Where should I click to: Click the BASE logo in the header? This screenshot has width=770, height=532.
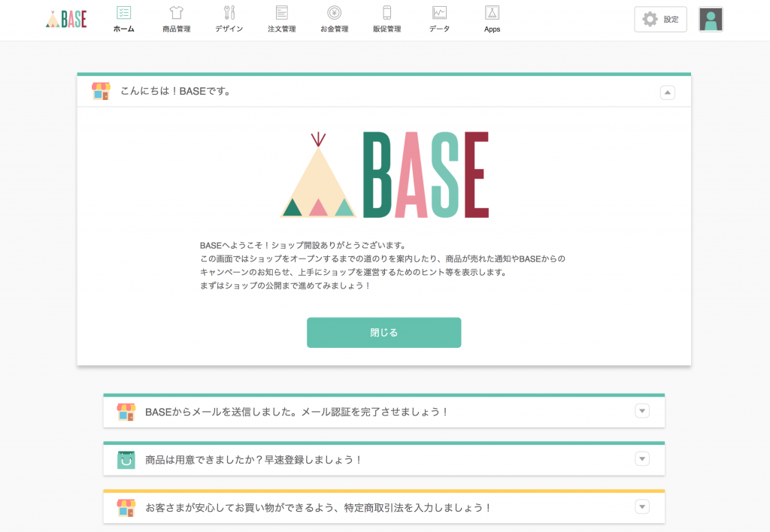pos(66,20)
